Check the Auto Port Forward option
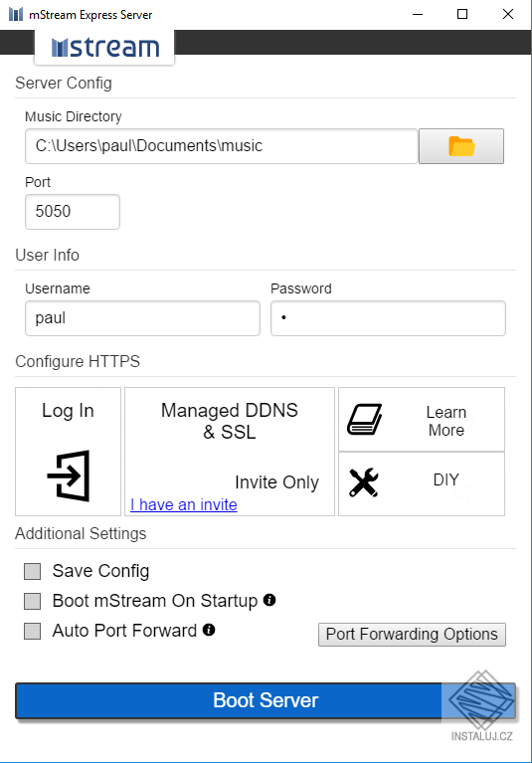The image size is (532, 763). tap(33, 631)
